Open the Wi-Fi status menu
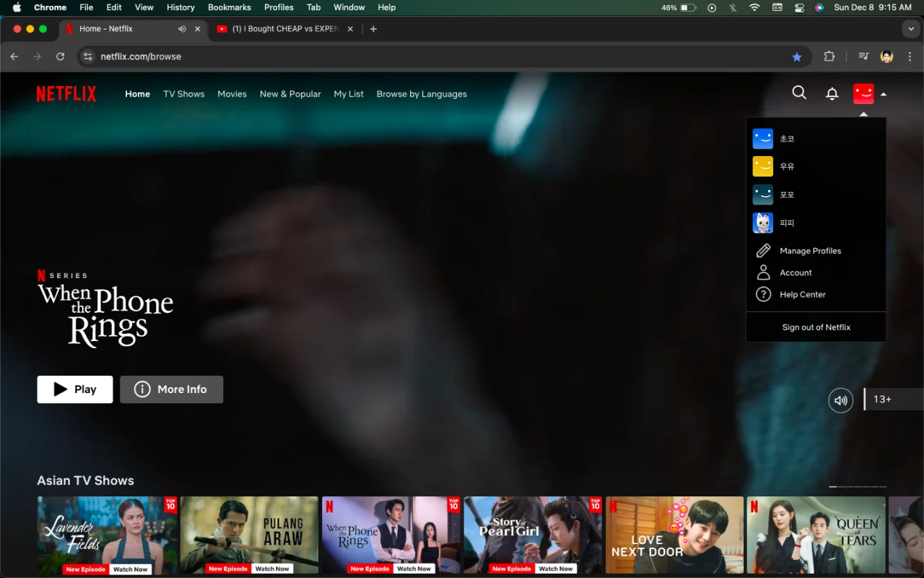The width and height of the screenshot is (924, 578). (x=754, y=7)
